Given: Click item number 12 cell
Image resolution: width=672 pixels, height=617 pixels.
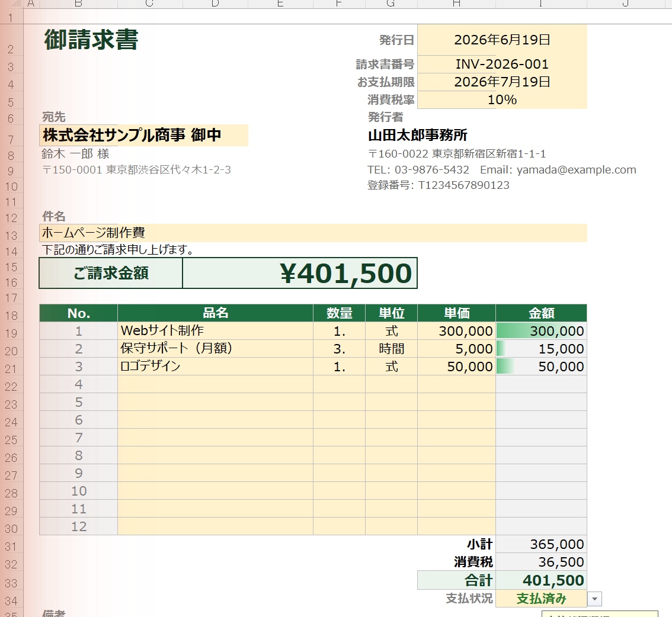Looking at the screenshot, I should (78, 526).
